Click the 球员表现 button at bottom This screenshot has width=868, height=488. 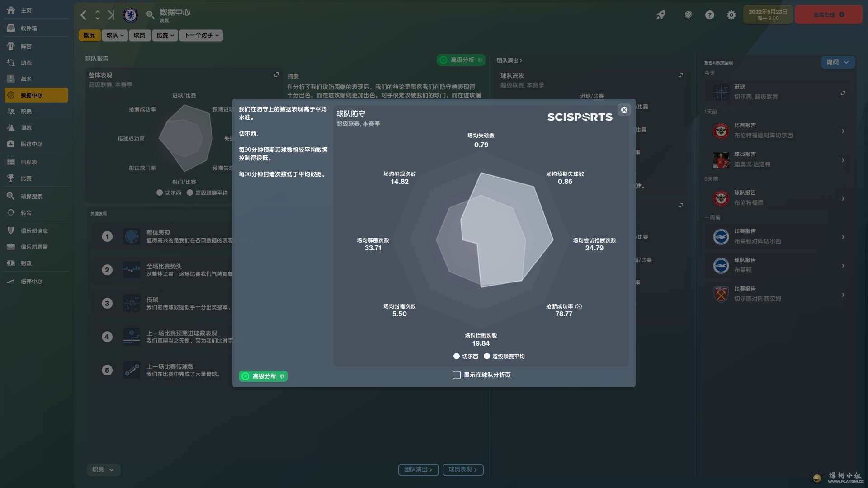tap(462, 469)
